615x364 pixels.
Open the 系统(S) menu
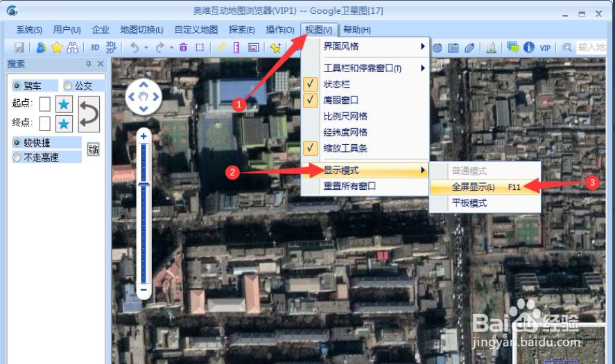point(29,30)
